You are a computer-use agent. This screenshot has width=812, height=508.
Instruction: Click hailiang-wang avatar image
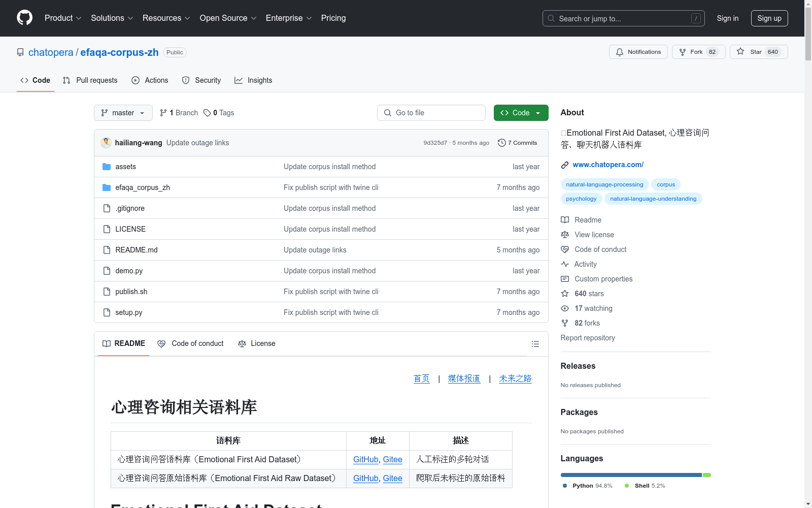pyautogui.click(x=106, y=143)
